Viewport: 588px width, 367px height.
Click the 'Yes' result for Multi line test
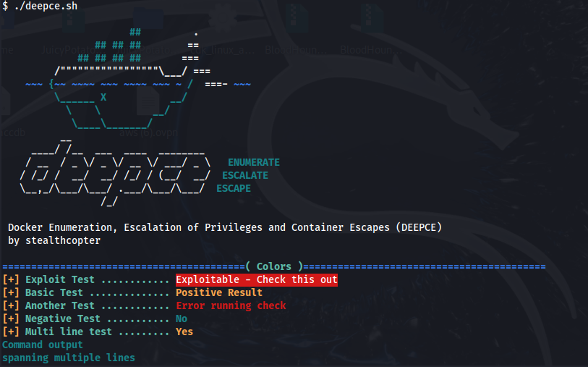coord(184,332)
